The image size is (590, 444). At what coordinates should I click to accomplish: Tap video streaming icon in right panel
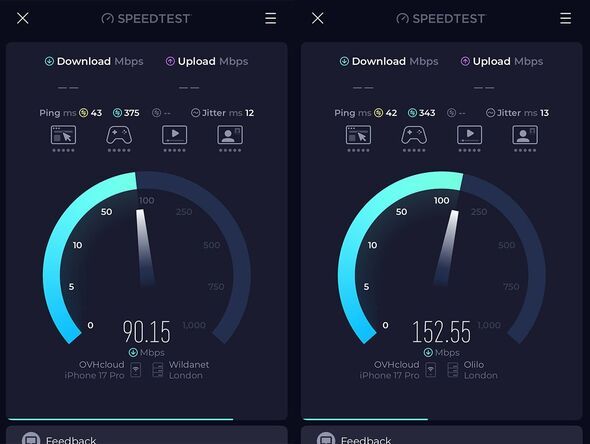[469, 135]
